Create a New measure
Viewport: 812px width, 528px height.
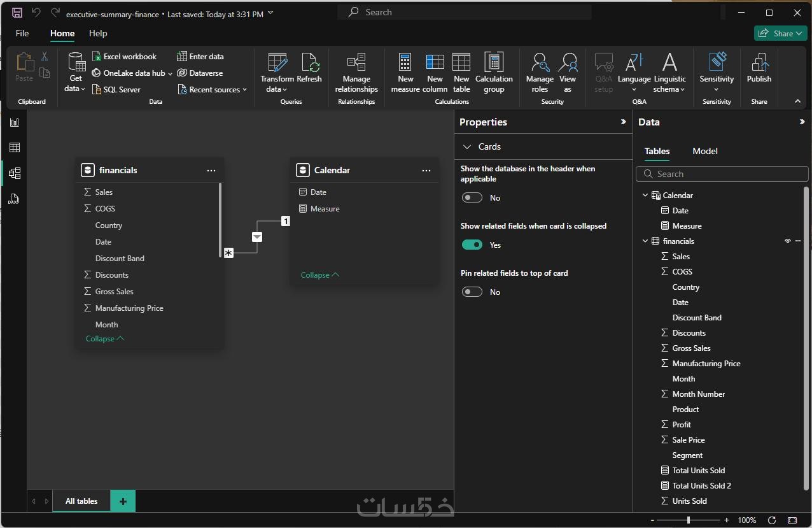pyautogui.click(x=405, y=73)
